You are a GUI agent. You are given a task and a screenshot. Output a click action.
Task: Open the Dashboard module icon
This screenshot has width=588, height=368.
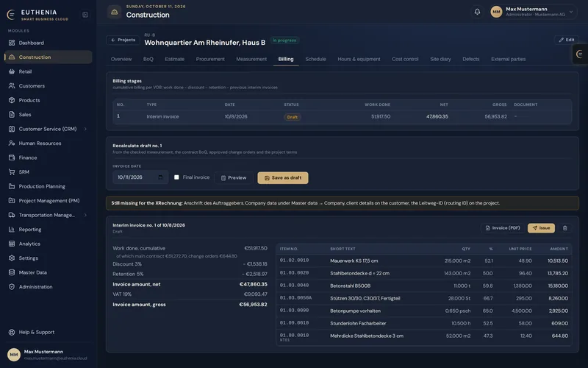(12, 43)
